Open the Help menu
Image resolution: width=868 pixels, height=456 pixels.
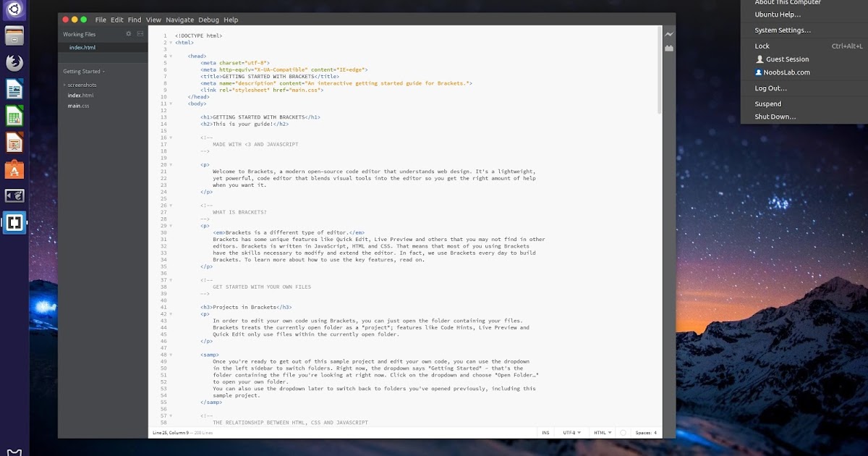click(231, 20)
